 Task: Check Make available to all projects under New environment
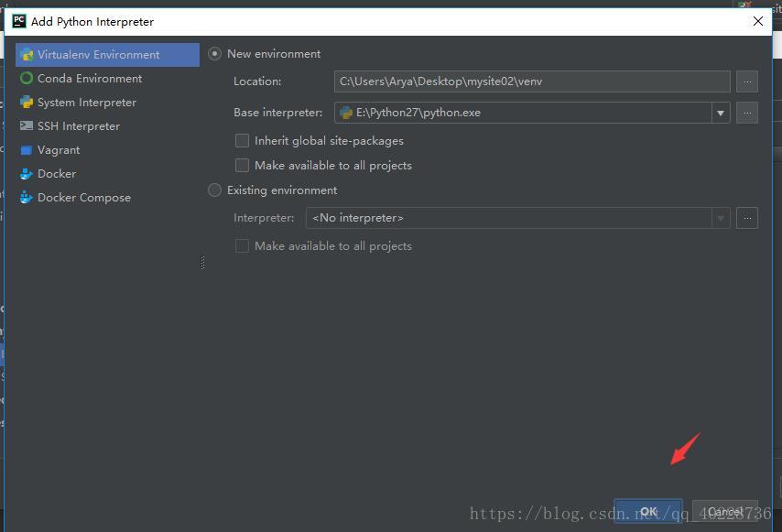pos(242,165)
